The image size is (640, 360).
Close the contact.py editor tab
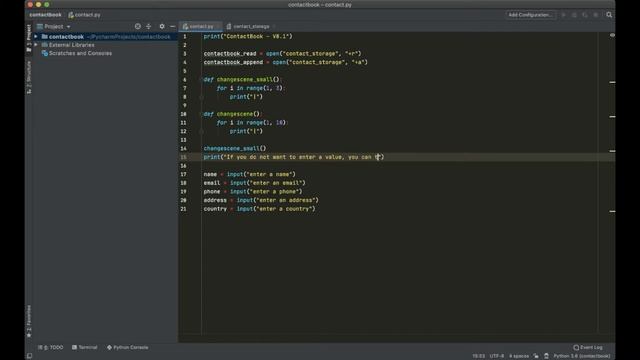pos(218,27)
